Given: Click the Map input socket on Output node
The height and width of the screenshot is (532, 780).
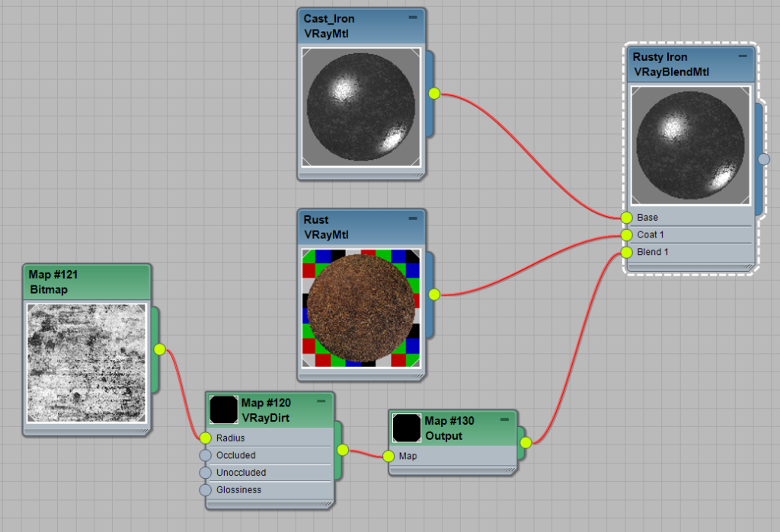Looking at the screenshot, I should tap(388, 457).
